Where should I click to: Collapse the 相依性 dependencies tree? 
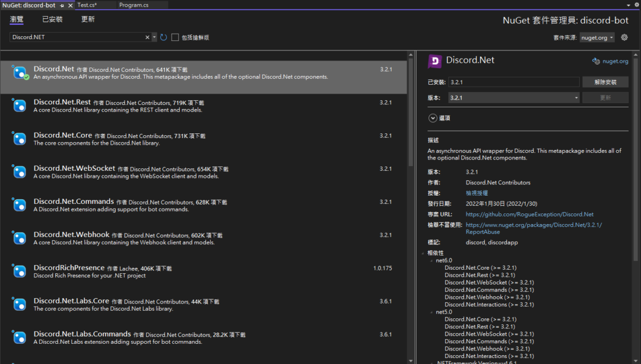[423, 253]
